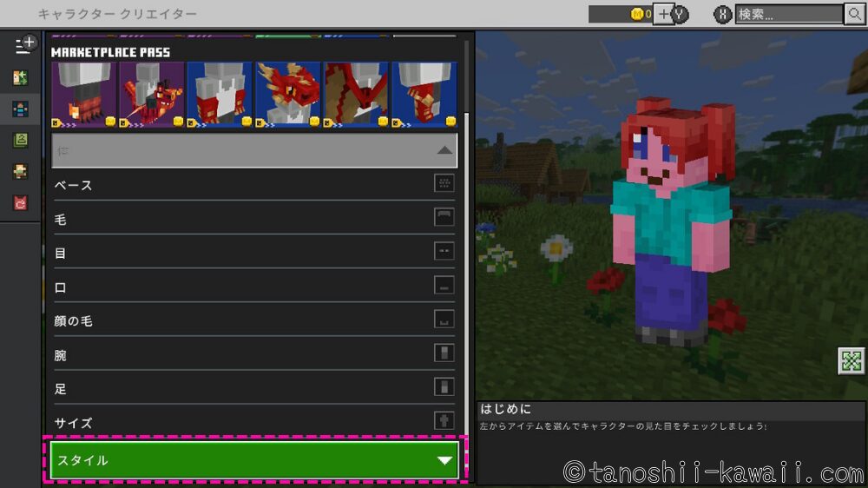Viewport: 868px width, 488px height.
Task: Click the add Minecoins plus button
Action: [x=662, y=14]
